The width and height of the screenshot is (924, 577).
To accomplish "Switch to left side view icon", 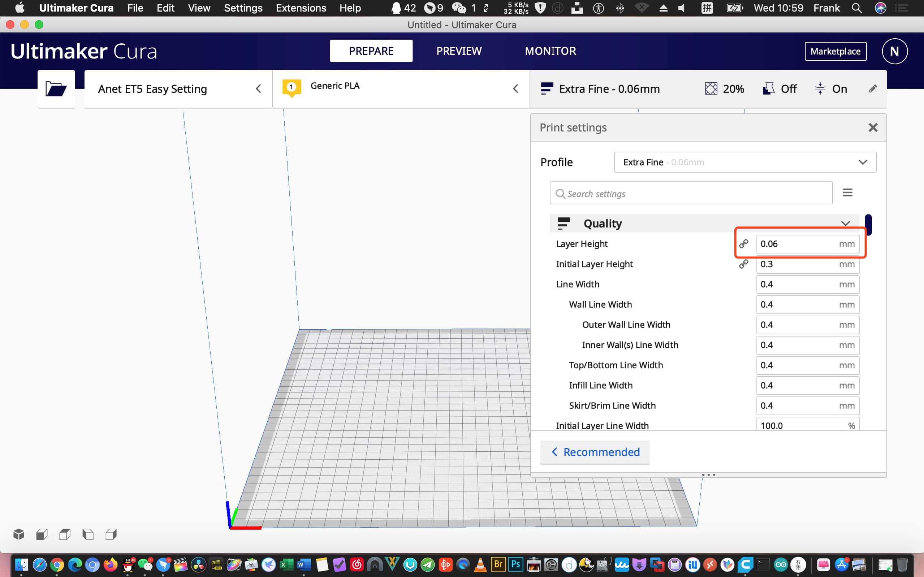I will (x=88, y=534).
